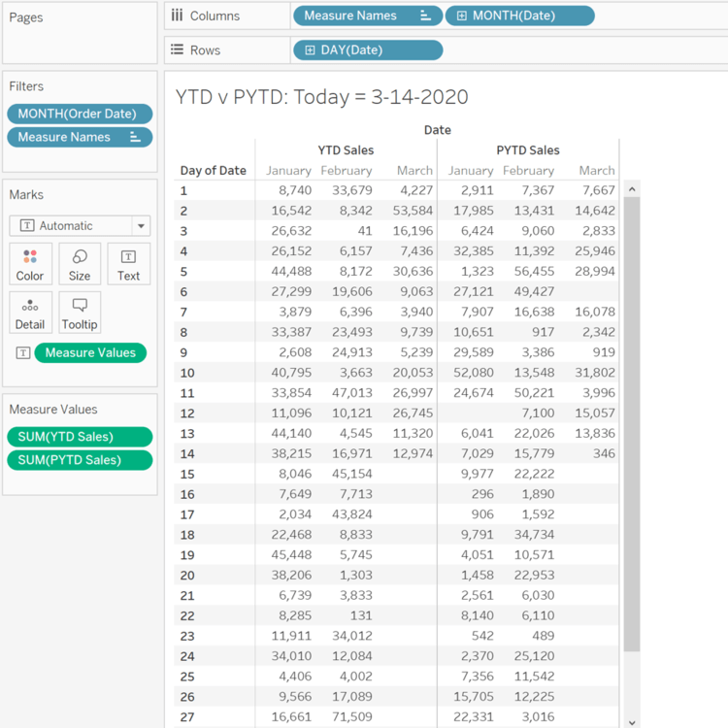Click the Pages shelf label

[x=26, y=17]
